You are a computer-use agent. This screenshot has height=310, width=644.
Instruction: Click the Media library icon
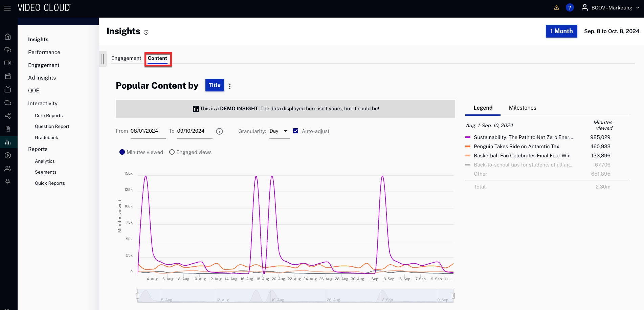pyautogui.click(x=8, y=76)
